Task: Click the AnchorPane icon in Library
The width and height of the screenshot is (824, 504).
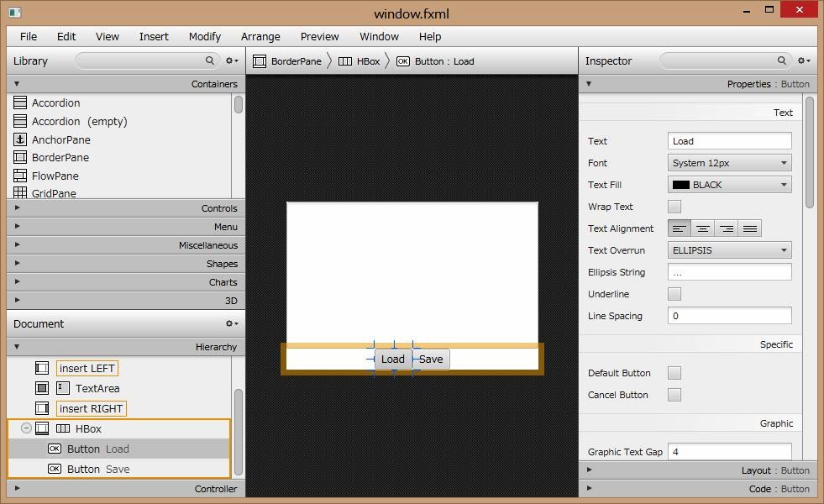Action: 20,139
